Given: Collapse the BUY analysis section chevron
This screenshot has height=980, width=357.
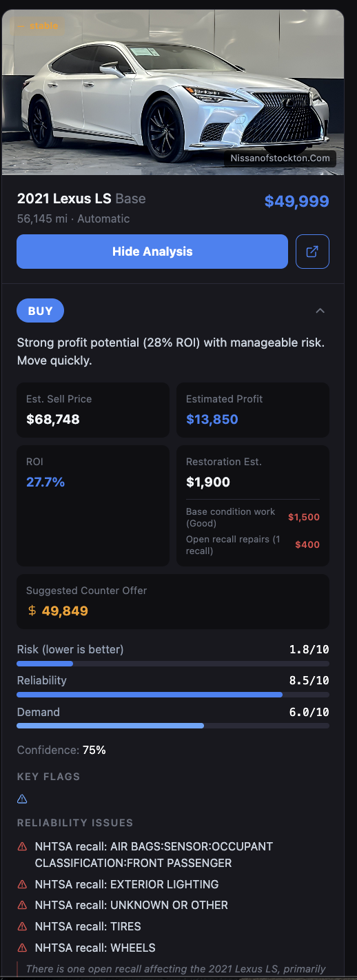Looking at the screenshot, I should tap(320, 311).
